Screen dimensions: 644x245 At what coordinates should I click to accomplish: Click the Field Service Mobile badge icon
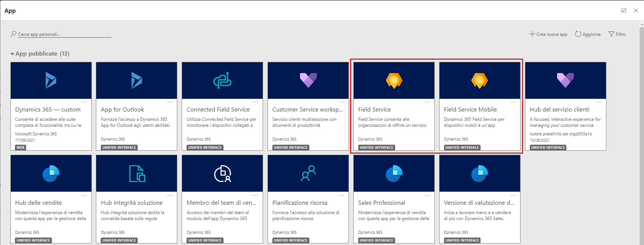click(x=480, y=81)
